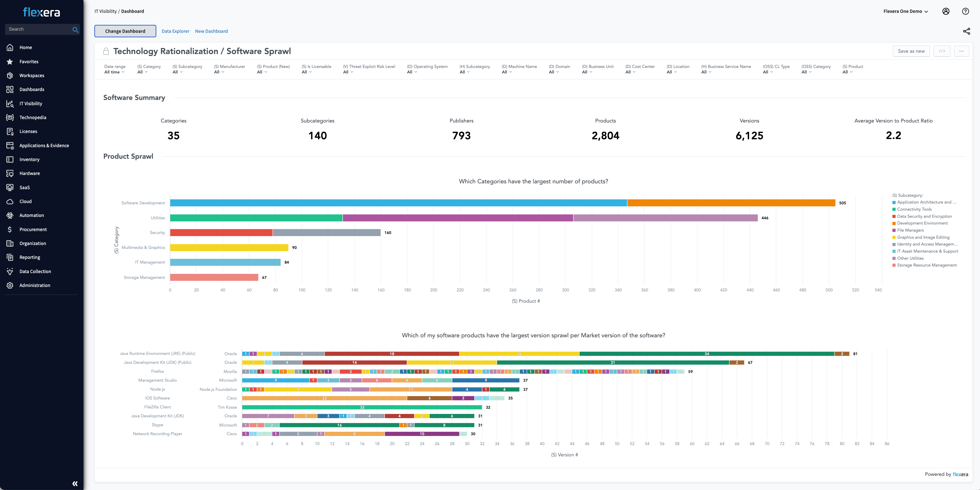Screen dimensions: 980x490
Task: Click the Save as new button
Action: click(911, 51)
